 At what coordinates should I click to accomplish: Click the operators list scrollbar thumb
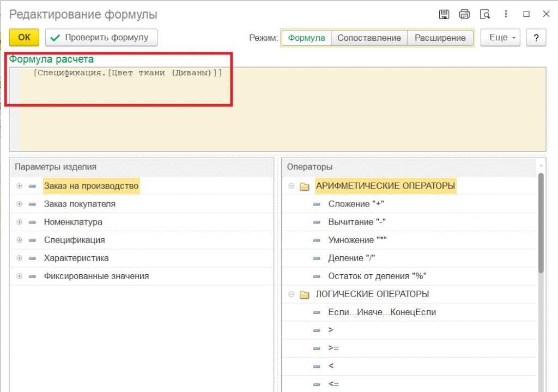[541, 223]
